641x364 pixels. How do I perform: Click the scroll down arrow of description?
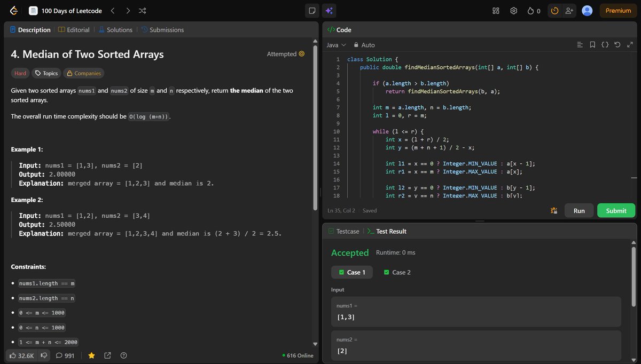[x=315, y=344]
